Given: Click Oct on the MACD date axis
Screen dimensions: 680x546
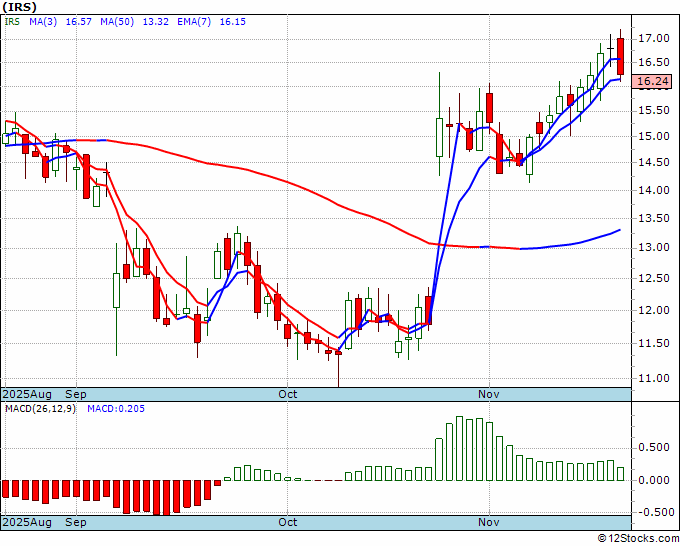Looking at the screenshot, I should point(288,522).
